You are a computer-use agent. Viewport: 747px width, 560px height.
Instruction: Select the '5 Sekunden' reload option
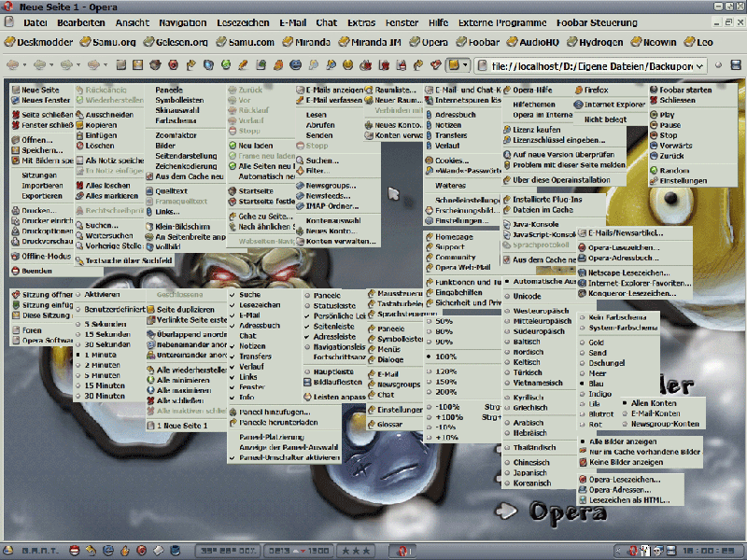click(101, 324)
